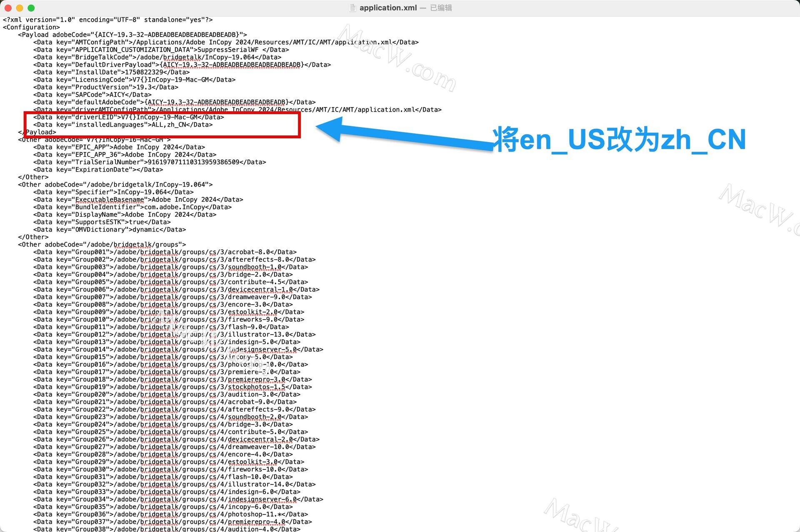Image resolution: width=800 pixels, height=532 pixels.
Task: Click the SuppressSerialWF data line
Action: [x=161, y=50]
